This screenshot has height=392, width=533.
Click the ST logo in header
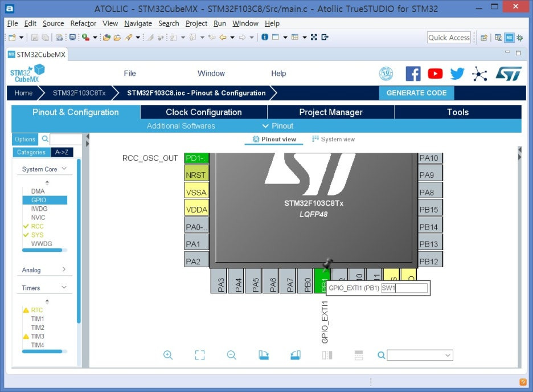(508, 73)
